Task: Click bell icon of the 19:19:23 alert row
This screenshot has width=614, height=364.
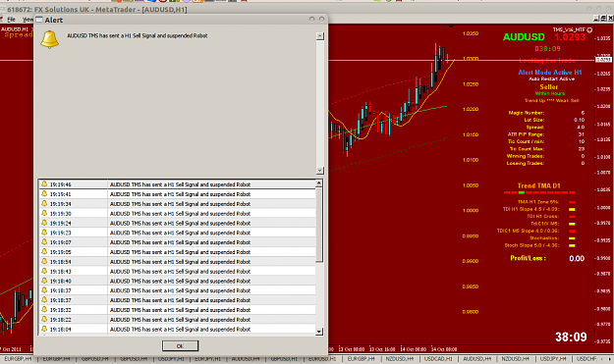Action: pyautogui.click(x=44, y=233)
